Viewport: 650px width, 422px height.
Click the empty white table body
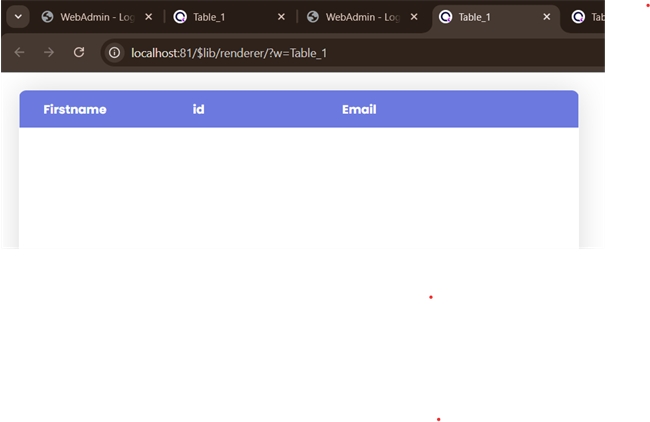(x=298, y=185)
